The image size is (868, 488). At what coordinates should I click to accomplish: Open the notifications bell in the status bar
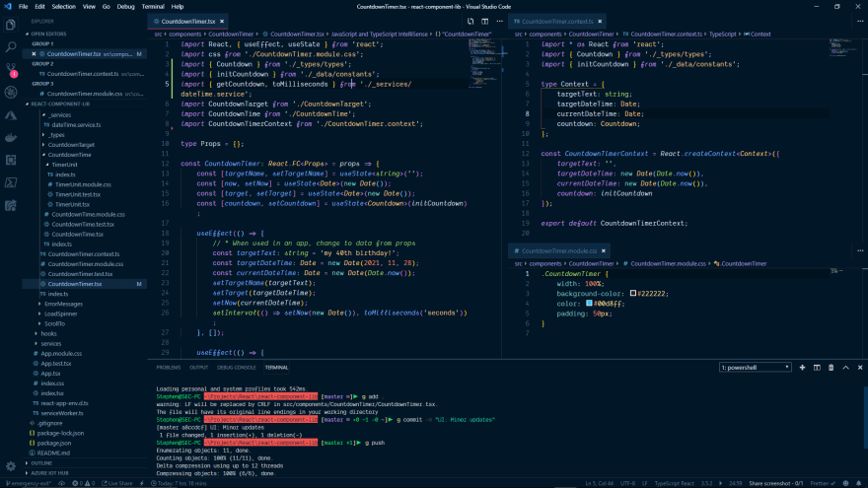[x=858, y=484]
